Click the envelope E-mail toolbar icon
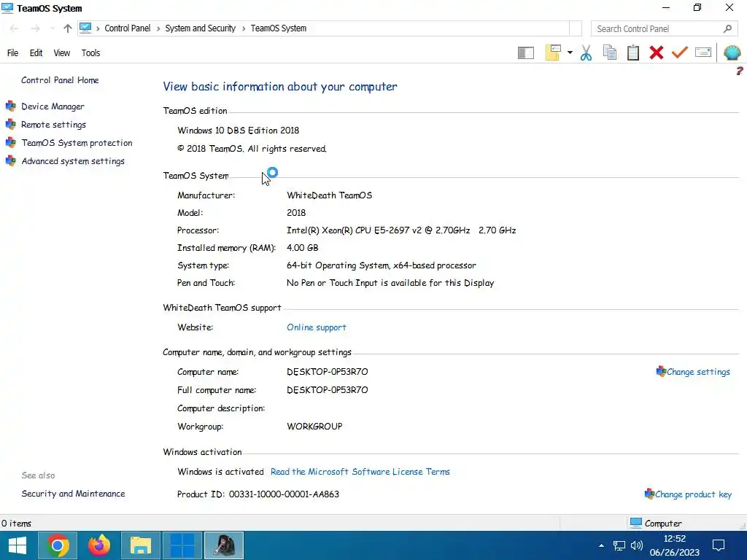The height and width of the screenshot is (560, 747). (703, 52)
